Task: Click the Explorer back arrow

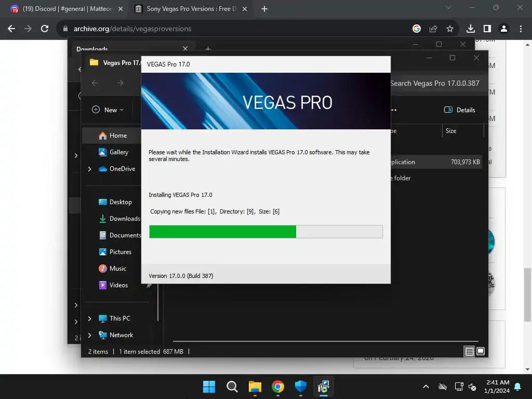Action: (95, 83)
